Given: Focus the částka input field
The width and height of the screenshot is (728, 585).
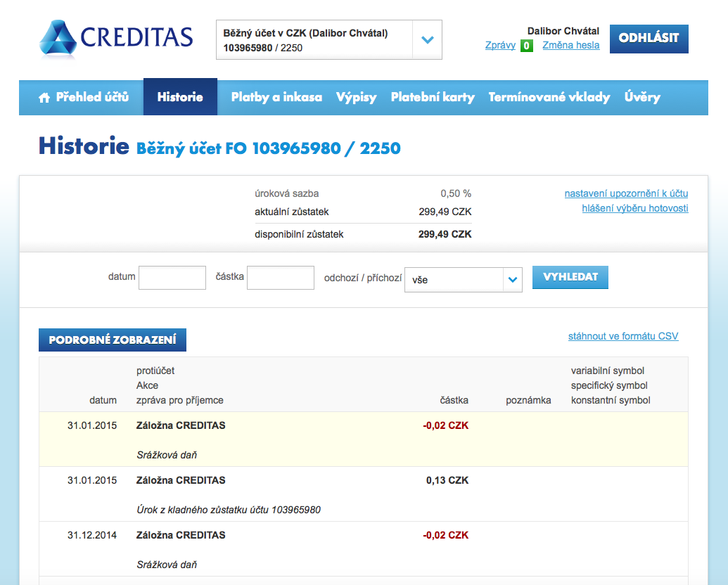Looking at the screenshot, I should click(281, 278).
